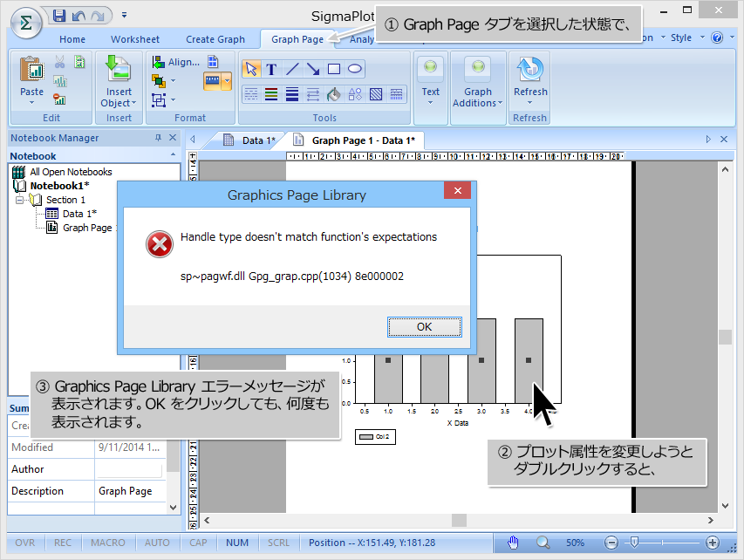Select Notebook1* in the notebook tree
Screen dimensions: 744x560
(60, 186)
